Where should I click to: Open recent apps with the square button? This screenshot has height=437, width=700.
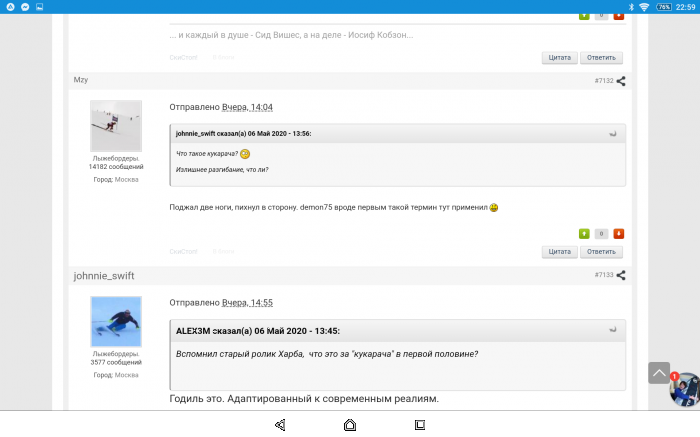420,424
